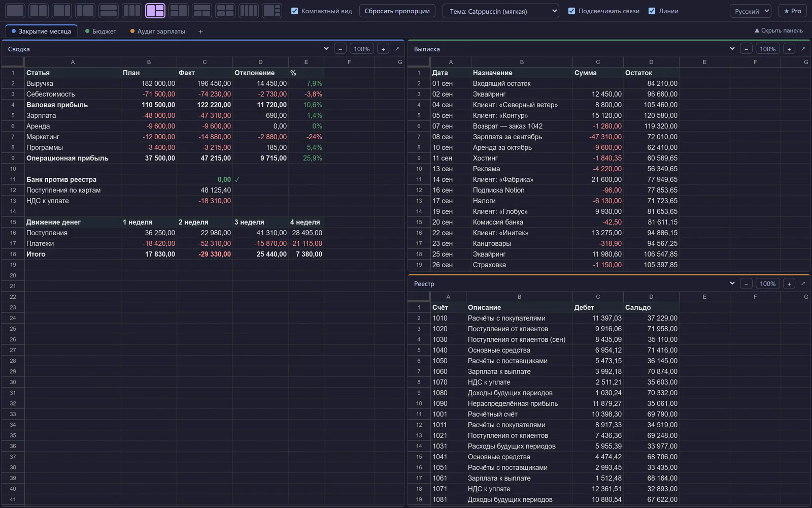Choose layout with one top, two bottom panes
This screenshot has width=812, height=508.
click(202, 11)
